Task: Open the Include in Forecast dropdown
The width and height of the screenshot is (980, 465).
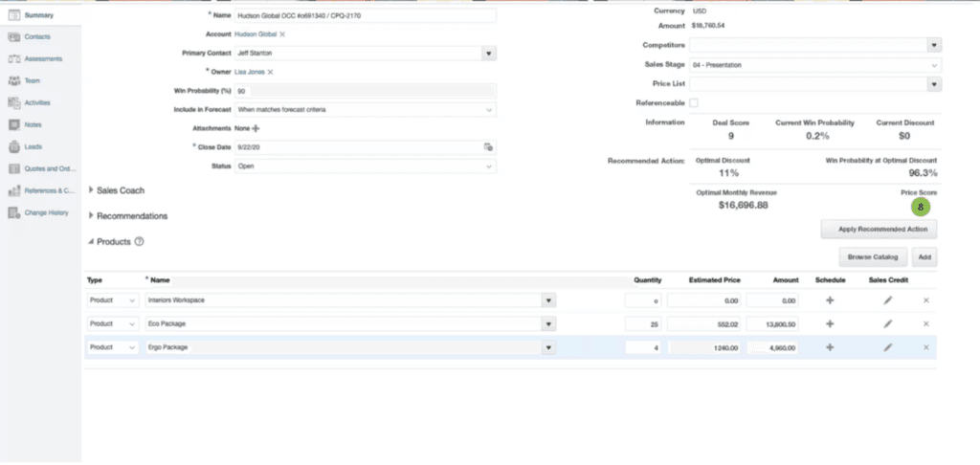Action: [489, 110]
